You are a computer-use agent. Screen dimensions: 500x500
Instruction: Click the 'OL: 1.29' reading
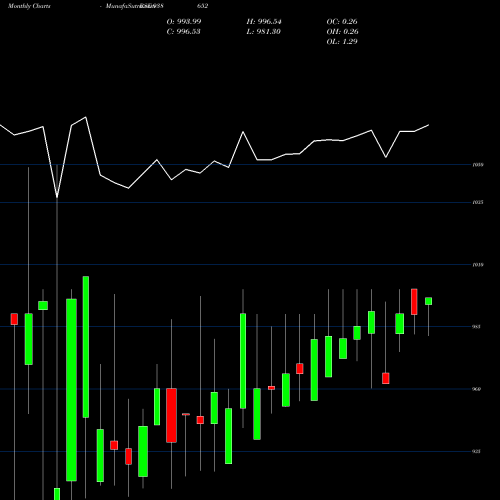[x=342, y=41]
